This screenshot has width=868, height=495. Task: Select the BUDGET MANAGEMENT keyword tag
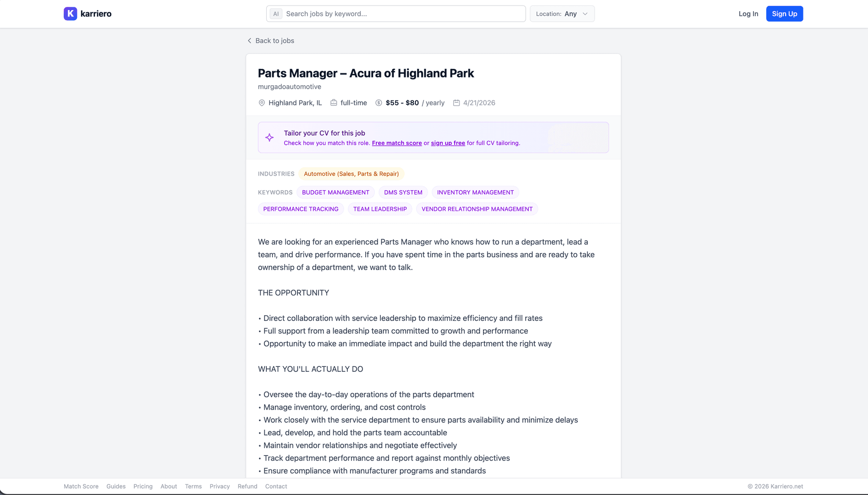point(335,192)
